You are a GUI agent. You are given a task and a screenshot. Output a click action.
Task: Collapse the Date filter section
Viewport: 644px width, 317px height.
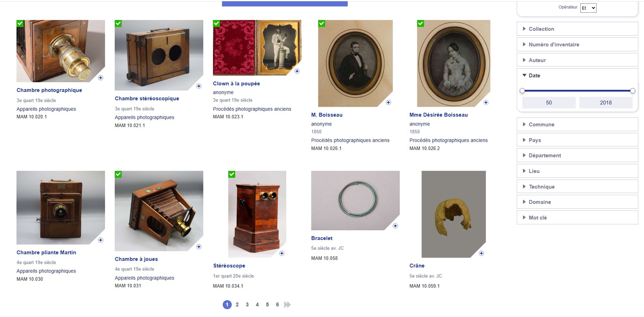tap(535, 75)
